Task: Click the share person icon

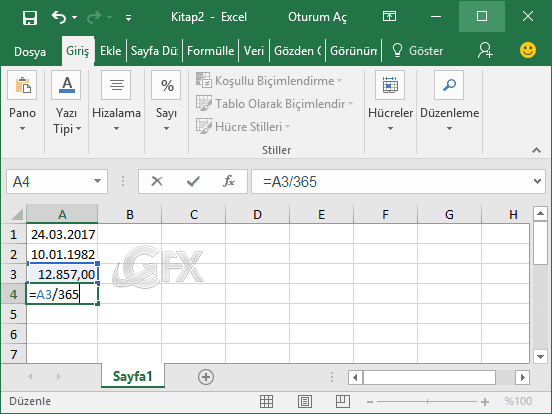Action: click(x=485, y=50)
